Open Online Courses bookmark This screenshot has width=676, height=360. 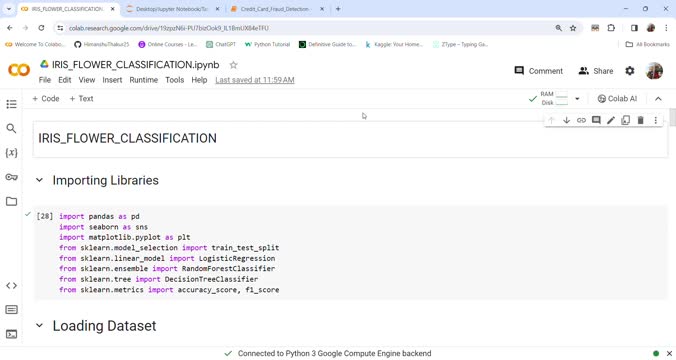pyautogui.click(x=167, y=44)
